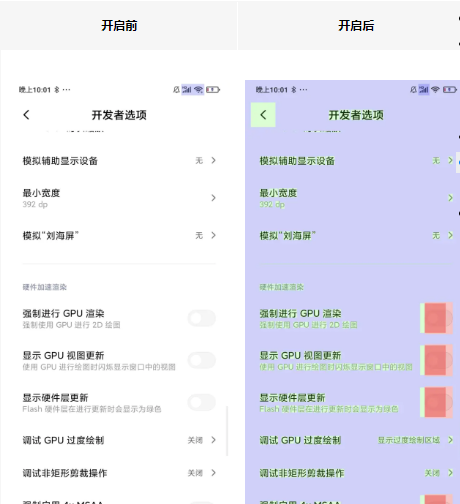Open 最小宽度 chevron in 开启前
Image resolution: width=460 pixels, height=504 pixels.
[x=214, y=198]
